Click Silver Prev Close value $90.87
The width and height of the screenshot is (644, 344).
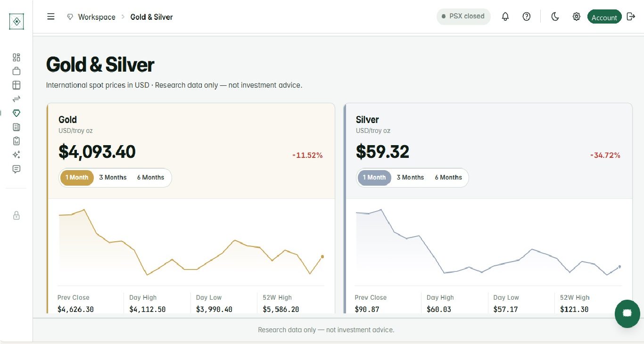[x=367, y=310]
